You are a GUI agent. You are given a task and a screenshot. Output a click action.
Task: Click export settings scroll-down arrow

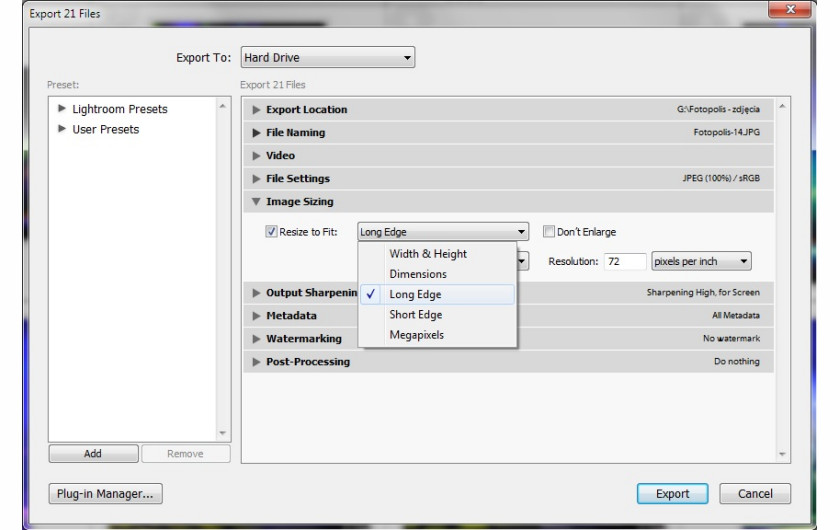[x=782, y=454]
